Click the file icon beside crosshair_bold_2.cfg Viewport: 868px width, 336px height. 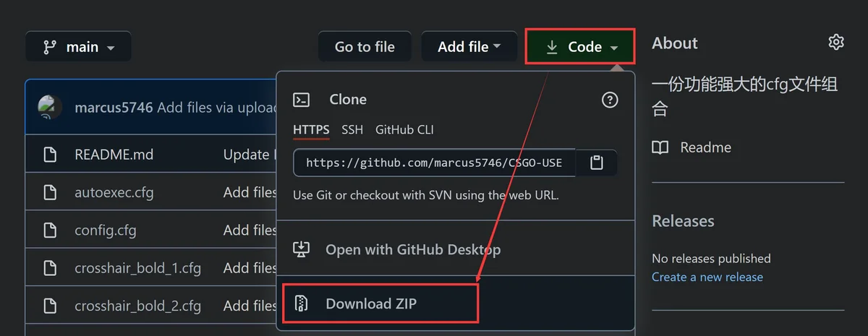click(50, 306)
